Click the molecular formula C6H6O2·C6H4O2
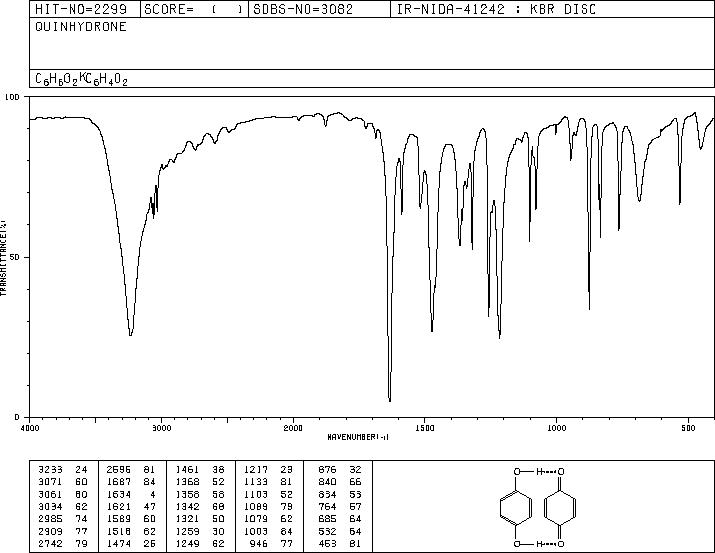Viewport: 715px width, 553px height. click(x=81, y=79)
